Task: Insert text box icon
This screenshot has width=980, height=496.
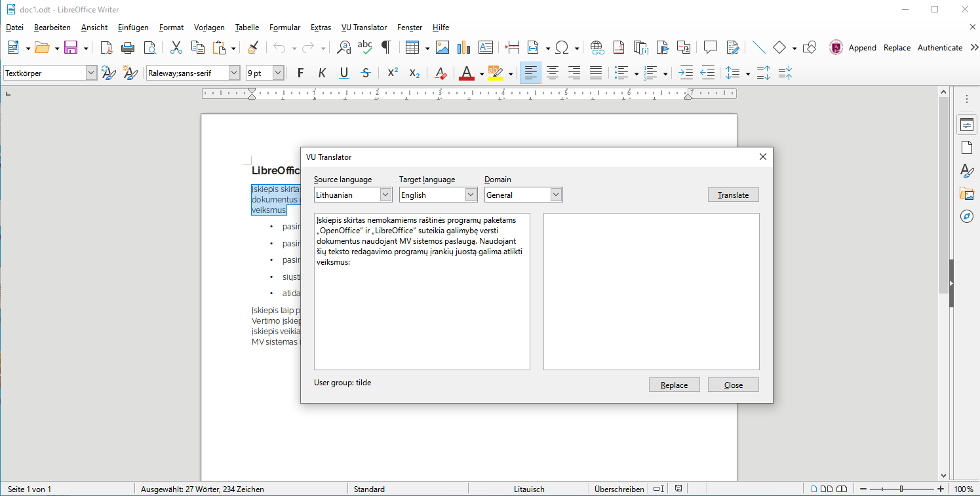Action: tap(486, 47)
